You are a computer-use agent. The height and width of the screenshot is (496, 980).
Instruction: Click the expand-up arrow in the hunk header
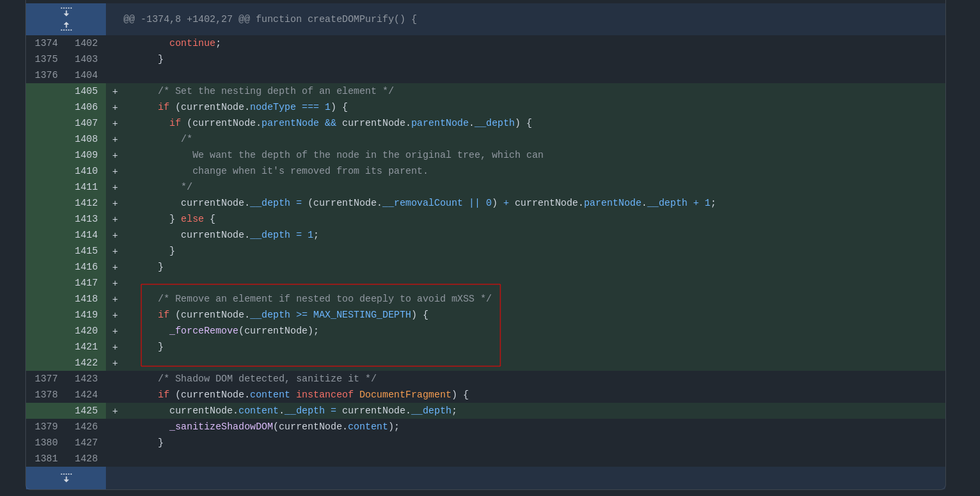coord(65,26)
